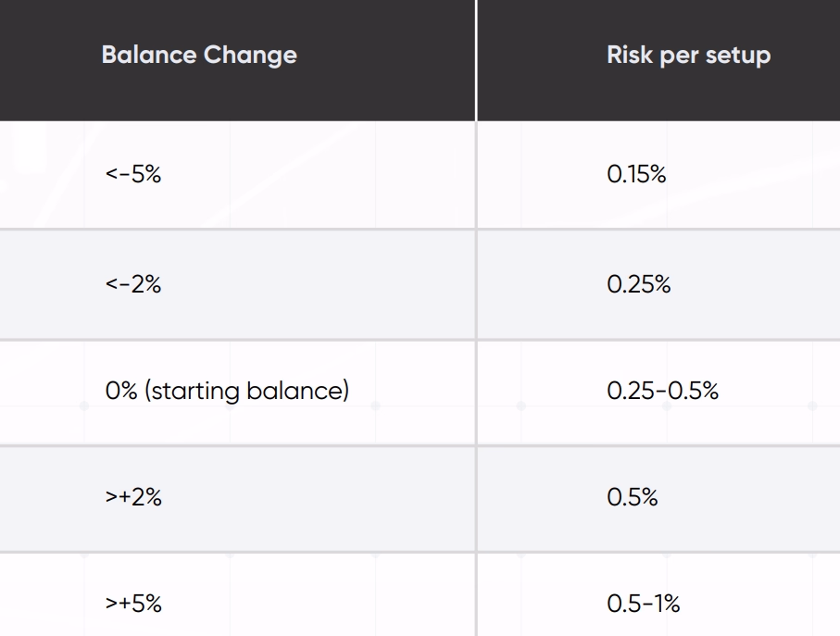Image resolution: width=840 pixels, height=636 pixels.
Task: Click the word "setup" in the header
Action: tap(737, 56)
